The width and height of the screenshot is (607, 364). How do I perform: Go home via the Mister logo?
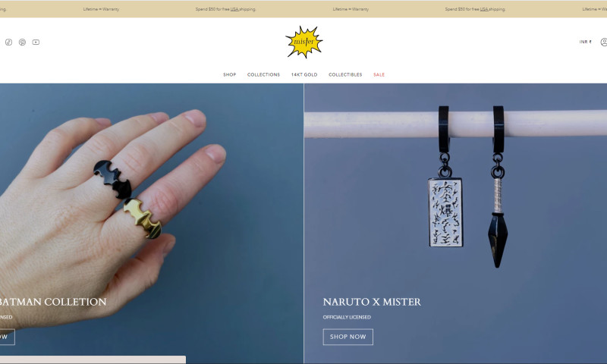click(304, 42)
